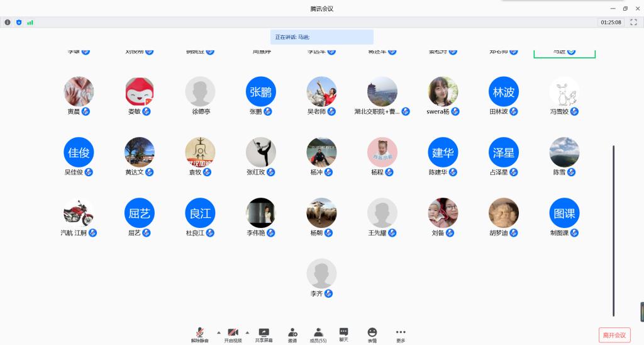Click the Share Screen (共享屏幕) icon

[x=264, y=332]
